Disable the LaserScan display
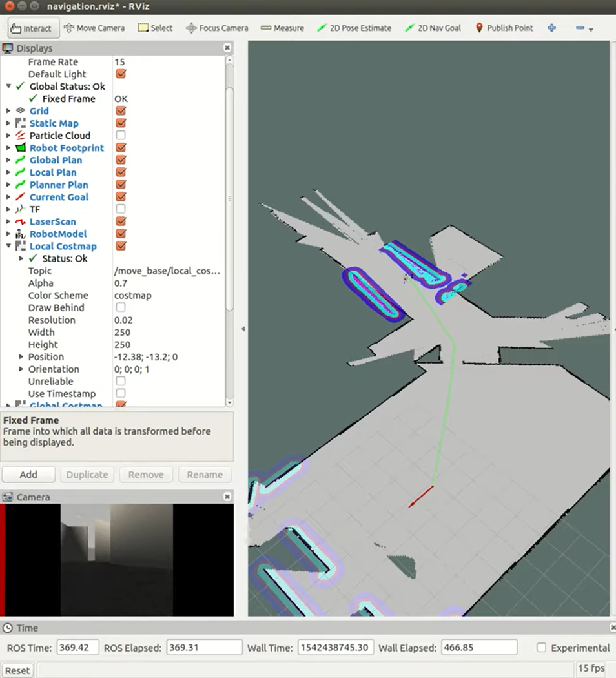The height and width of the screenshot is (678, 616). pyautogui.click(x=121, y=221)
